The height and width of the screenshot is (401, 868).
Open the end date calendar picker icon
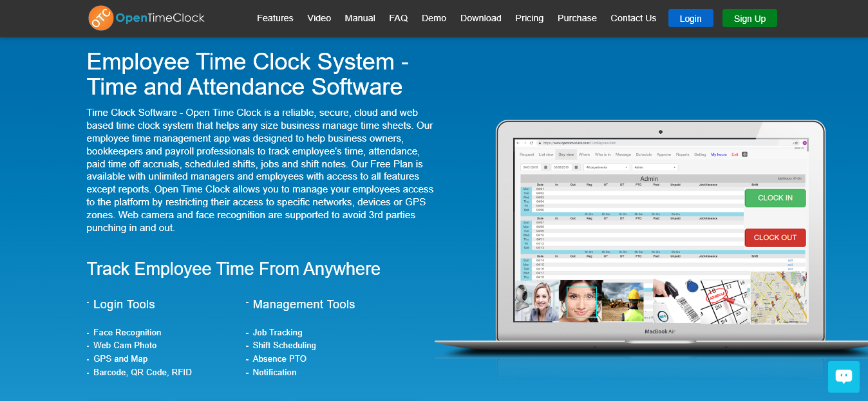pyautogui.click(x=576, y=167)
